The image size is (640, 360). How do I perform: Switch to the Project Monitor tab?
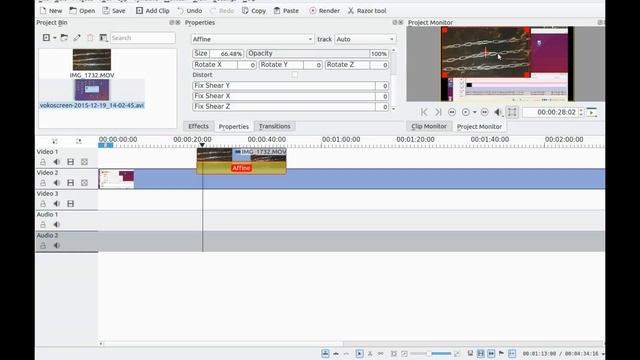pyautogui.click(x=479, y=127)
